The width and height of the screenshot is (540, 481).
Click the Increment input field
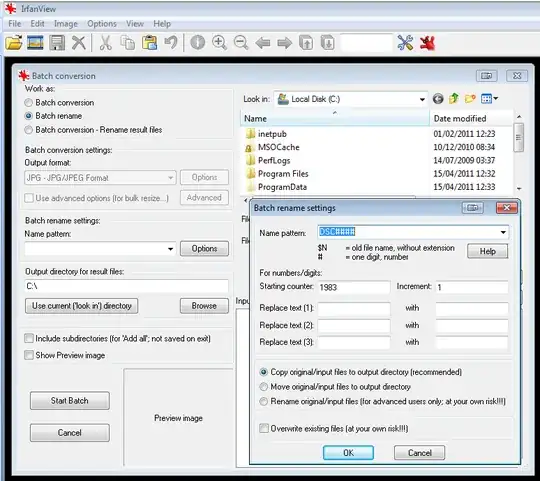(x=472, y=287)
